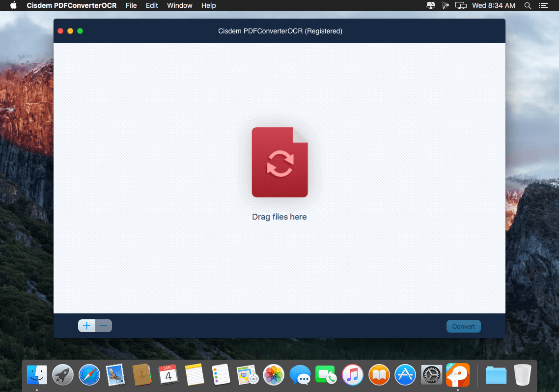Click the window title Cisdem PDFConverterOCR (Registered)
The image size is (559, 392).
(280, 31)
